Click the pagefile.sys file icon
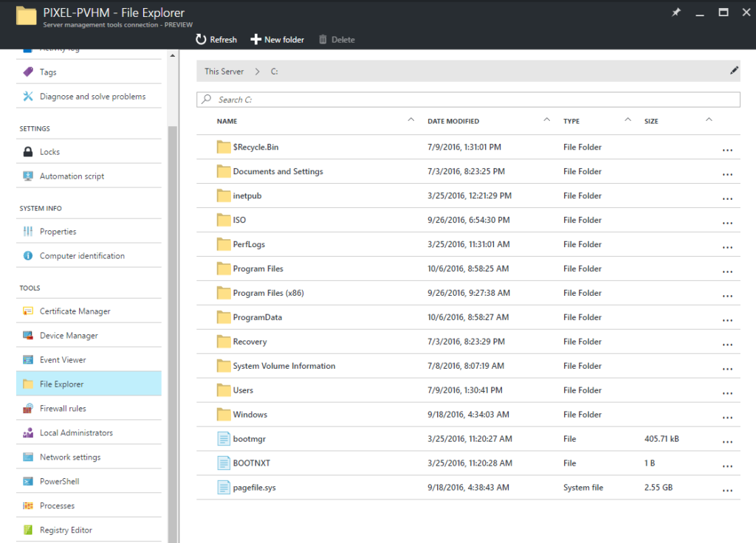The width and height of the screenshot is (756, 543). [223, 488]
